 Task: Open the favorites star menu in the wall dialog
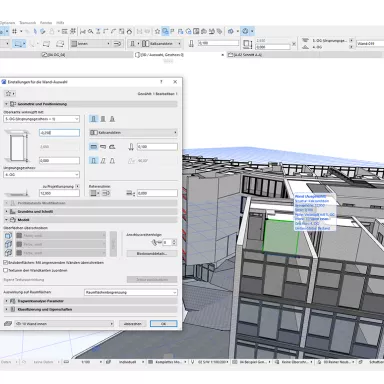(x=9, y=94)
